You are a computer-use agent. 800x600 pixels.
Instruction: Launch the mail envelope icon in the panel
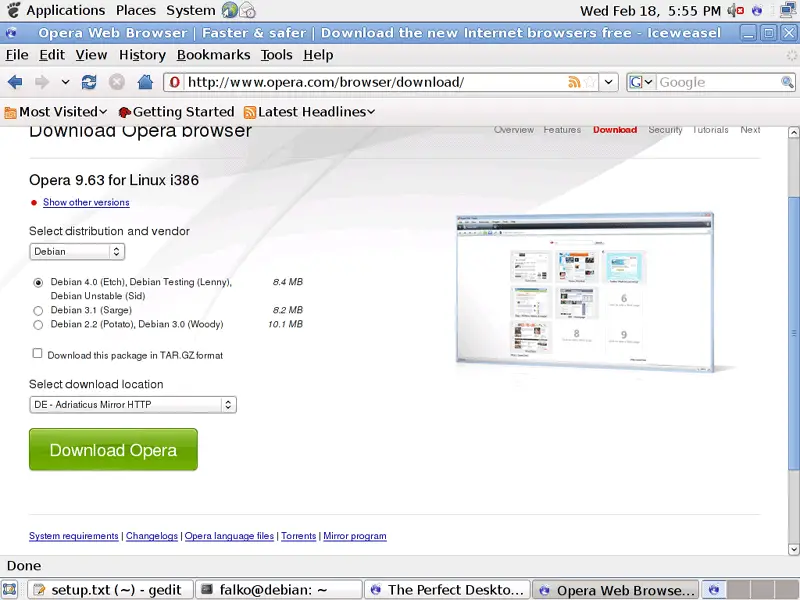point(247,10)
